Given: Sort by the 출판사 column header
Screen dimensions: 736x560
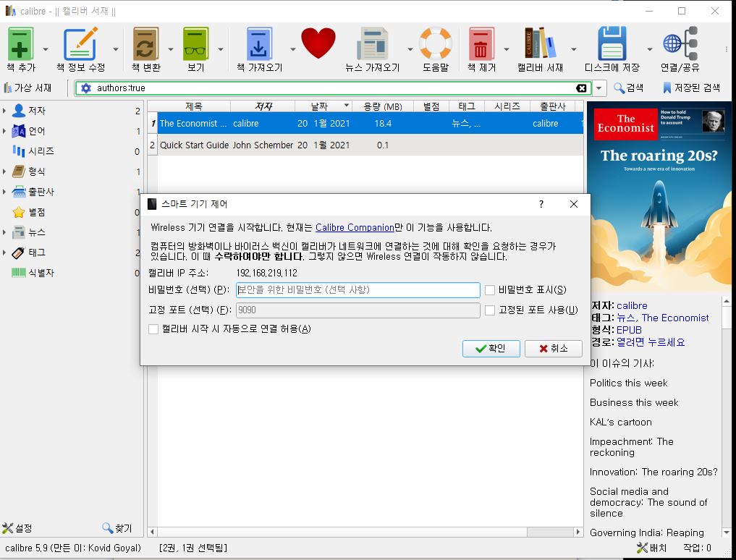Looking at the screenshot, I should click(552, 106).
